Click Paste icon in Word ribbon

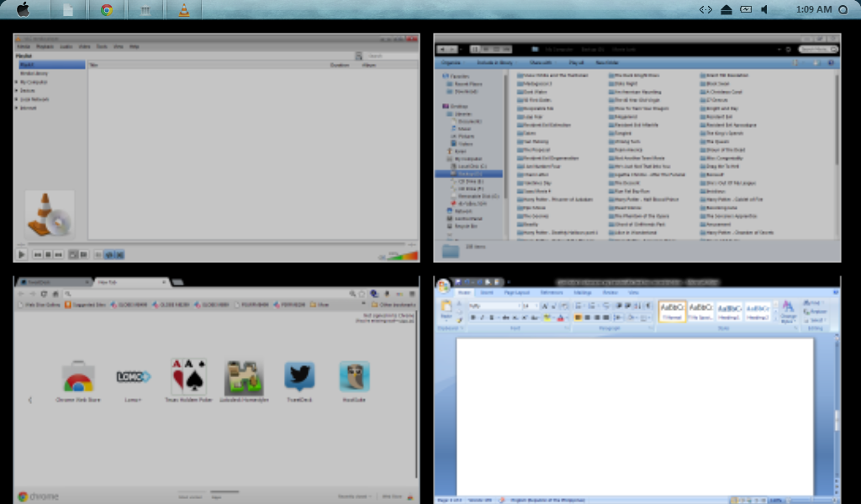click(x=446, y=306)
